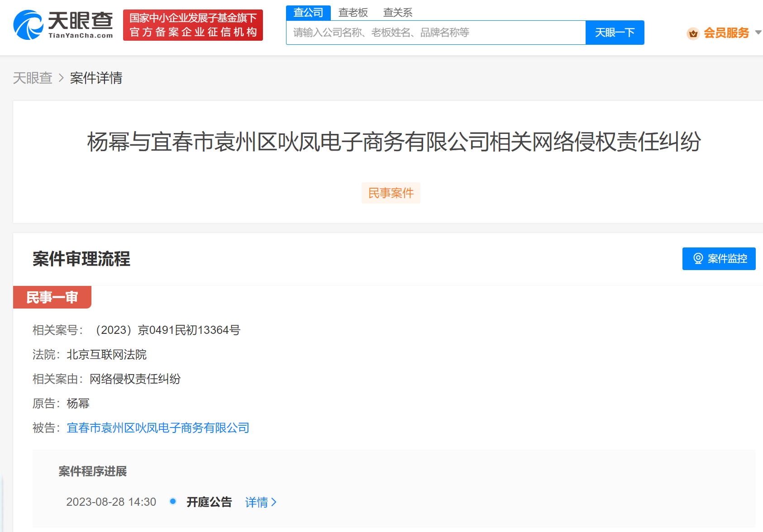Click the 民事案件 tag
This screenshot has width=763, height=532.
[391, 193]
